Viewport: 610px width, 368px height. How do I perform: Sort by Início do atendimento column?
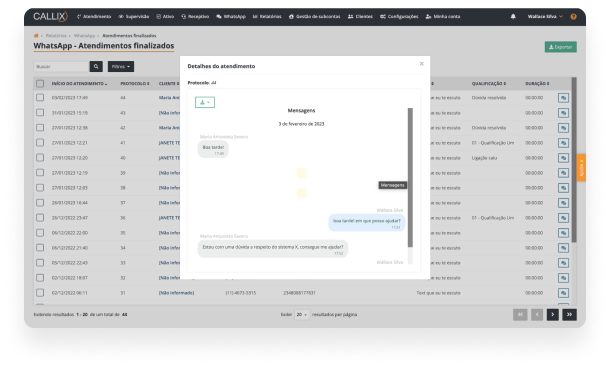pos(79,84)
